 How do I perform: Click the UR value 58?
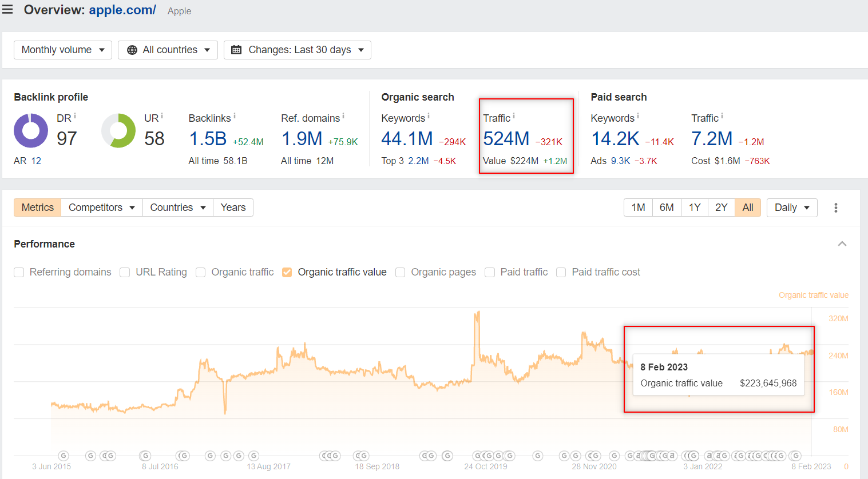pos(154,139)
